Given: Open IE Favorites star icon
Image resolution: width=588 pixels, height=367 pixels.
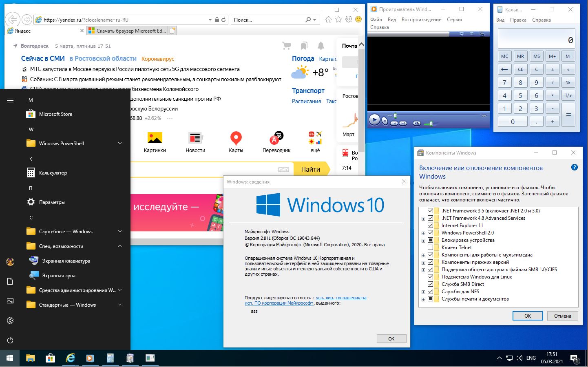Looking at the screenshot, I should tap(338, 19).
